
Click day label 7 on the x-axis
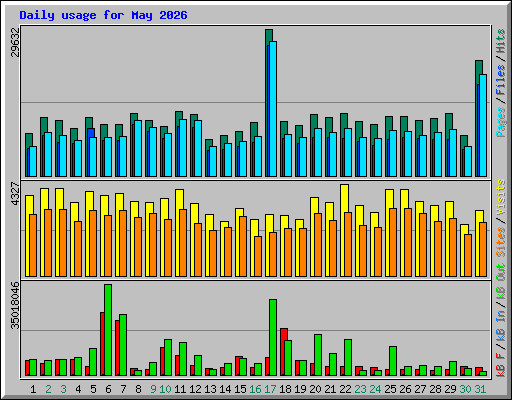click(x=123, y=389)
